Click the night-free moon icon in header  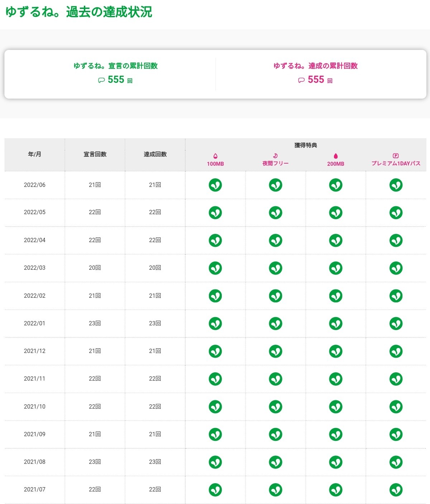275,156
